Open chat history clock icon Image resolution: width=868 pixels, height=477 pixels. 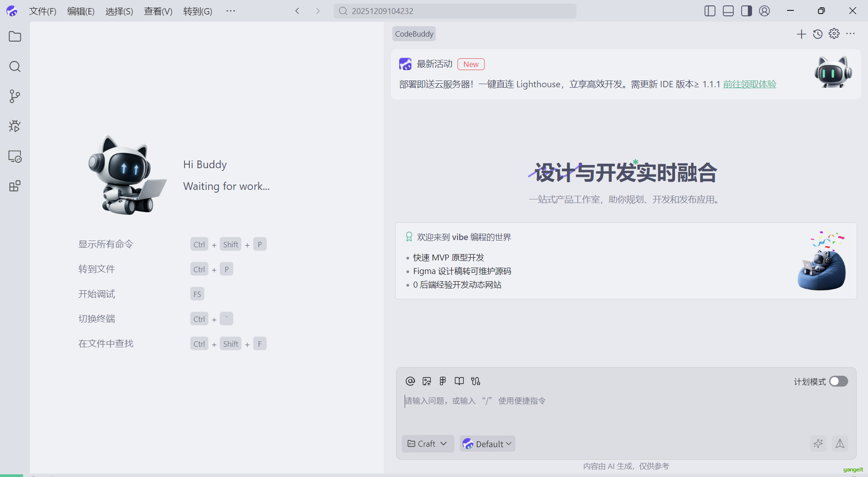pyautogui.click(x=817, y=34)
